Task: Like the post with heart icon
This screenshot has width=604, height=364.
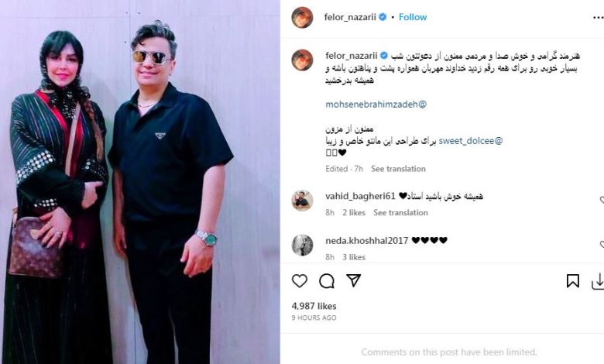Action: 300,281
